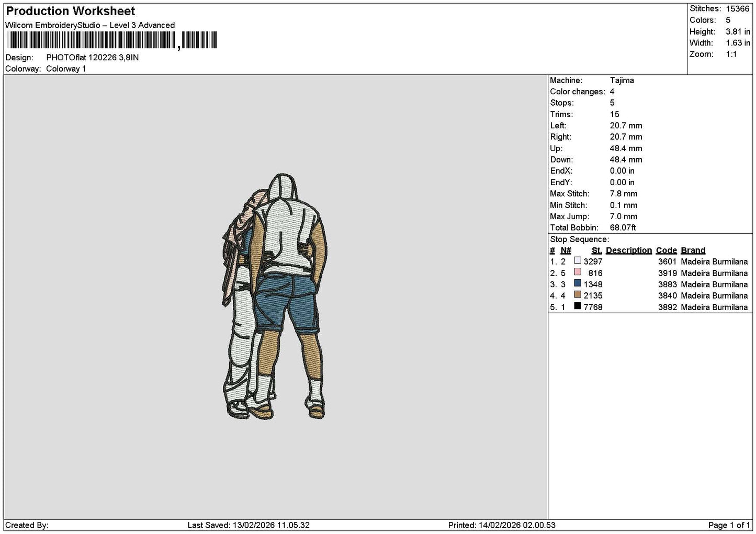
Task: Click 'Last Saved: 13/02/2026 11.05.32' footer text
Action: coord(249,525)
